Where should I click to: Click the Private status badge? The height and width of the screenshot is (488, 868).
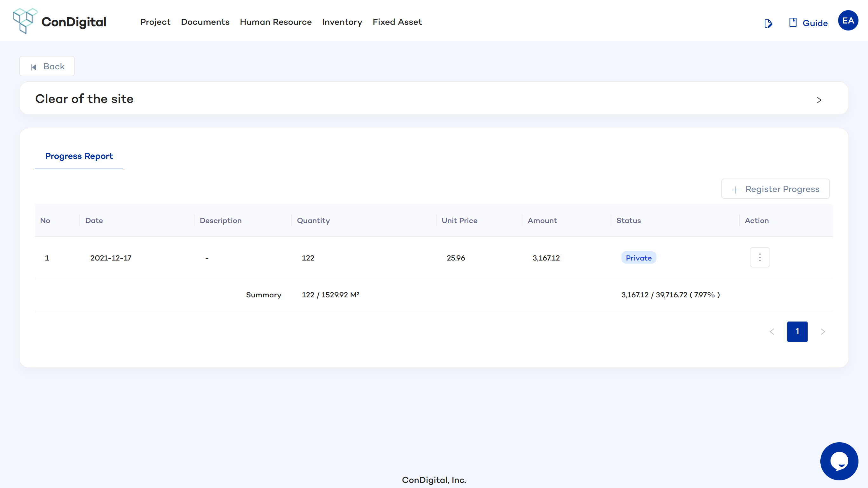638,258
